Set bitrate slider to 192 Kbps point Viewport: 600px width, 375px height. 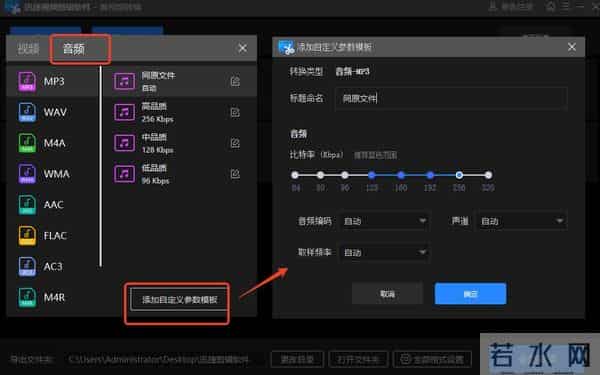pos(430,175)
